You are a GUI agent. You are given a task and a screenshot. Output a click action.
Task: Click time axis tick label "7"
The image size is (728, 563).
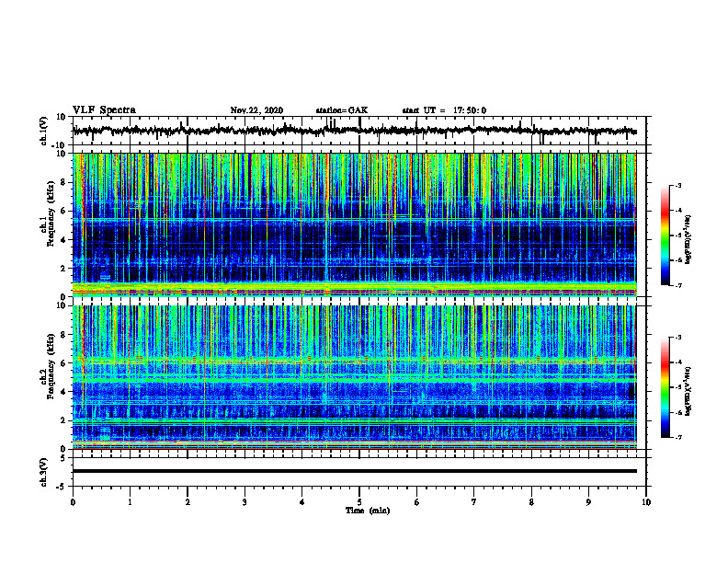[474, 502]
